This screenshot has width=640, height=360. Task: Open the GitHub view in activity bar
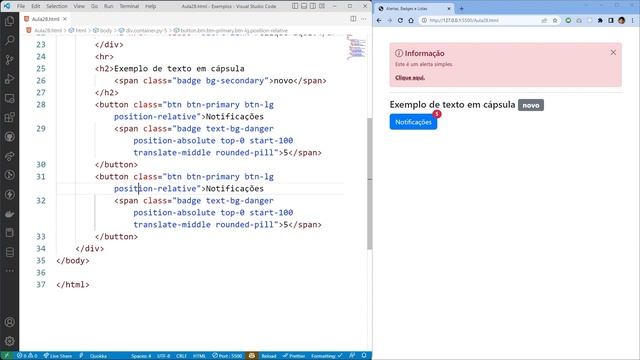tap(9, 137)
